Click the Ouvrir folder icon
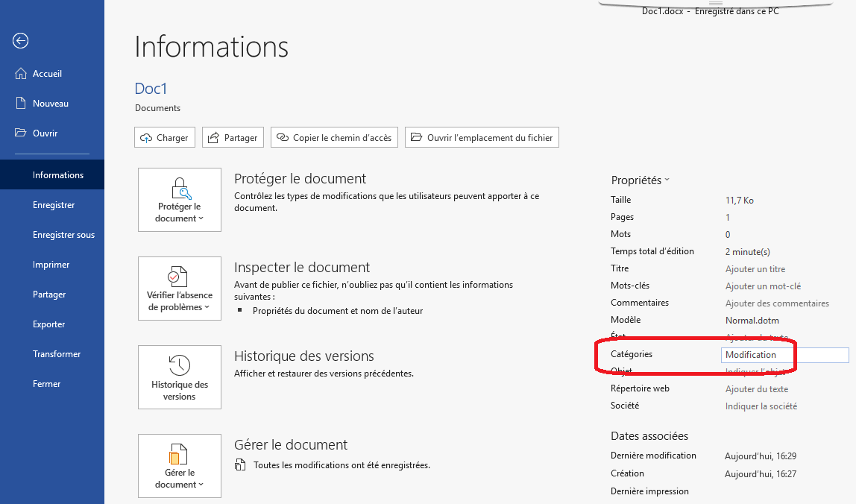This screenshot has height=504, width=856. point(21,133)
